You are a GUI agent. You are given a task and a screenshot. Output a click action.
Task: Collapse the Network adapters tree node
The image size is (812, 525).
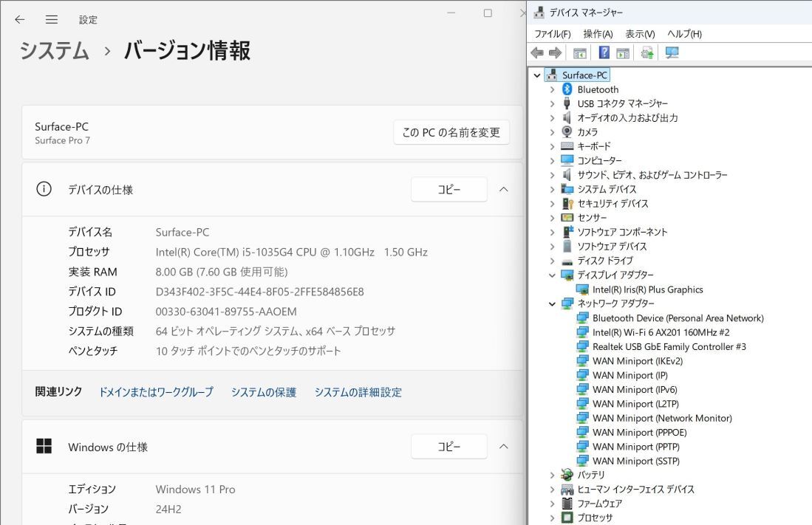(x=552, y=303)
